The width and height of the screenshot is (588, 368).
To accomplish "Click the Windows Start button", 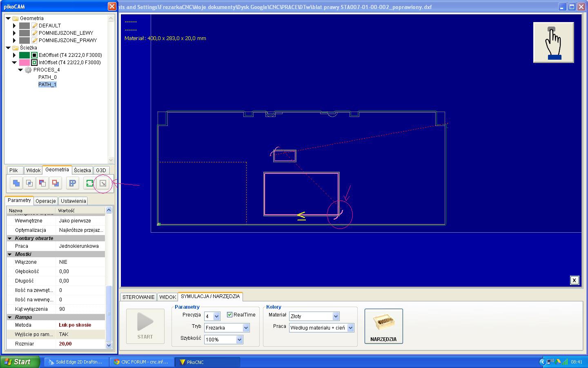I will click(20, 362).
